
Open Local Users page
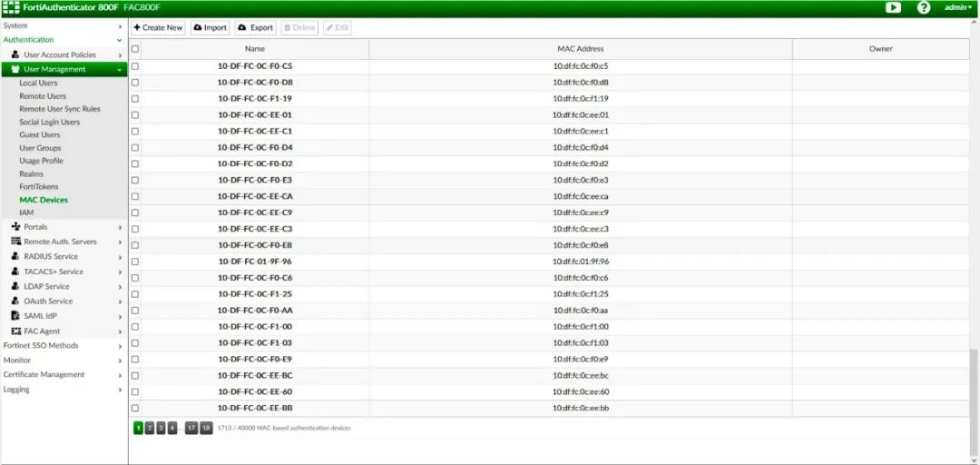(38, 83)
